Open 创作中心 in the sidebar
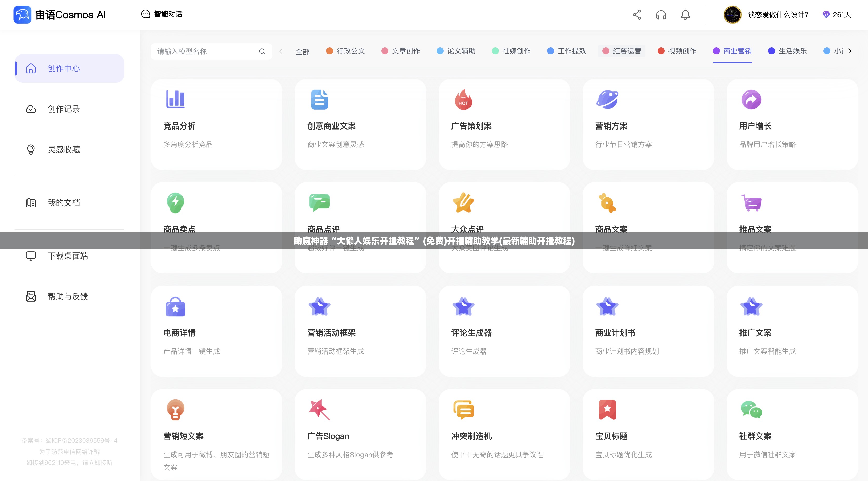This screenshot has width=868, height=481. point(69,68)
